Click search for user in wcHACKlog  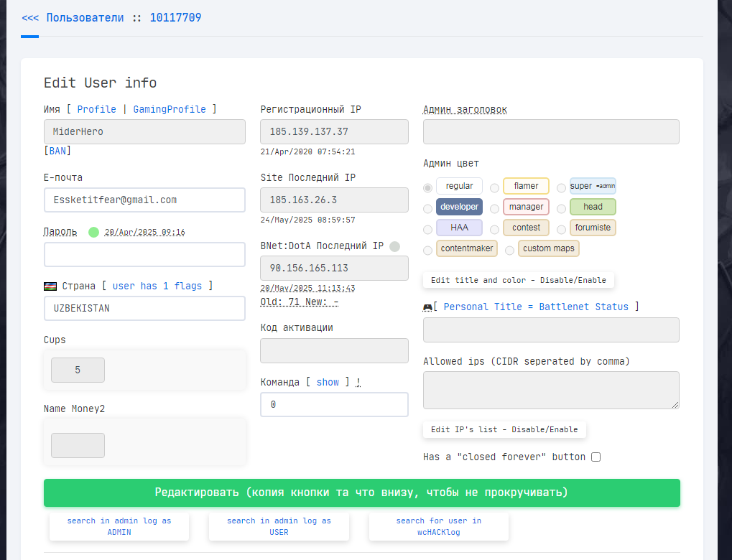pyautogui.click(x=439, y=526)
